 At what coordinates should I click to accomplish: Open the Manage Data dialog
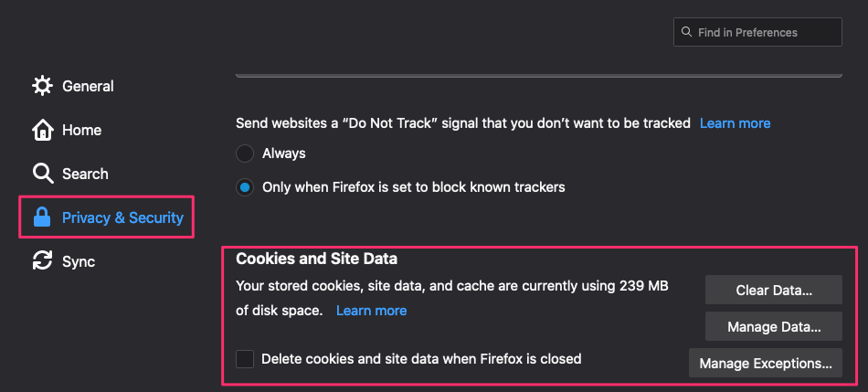(773, 326)
